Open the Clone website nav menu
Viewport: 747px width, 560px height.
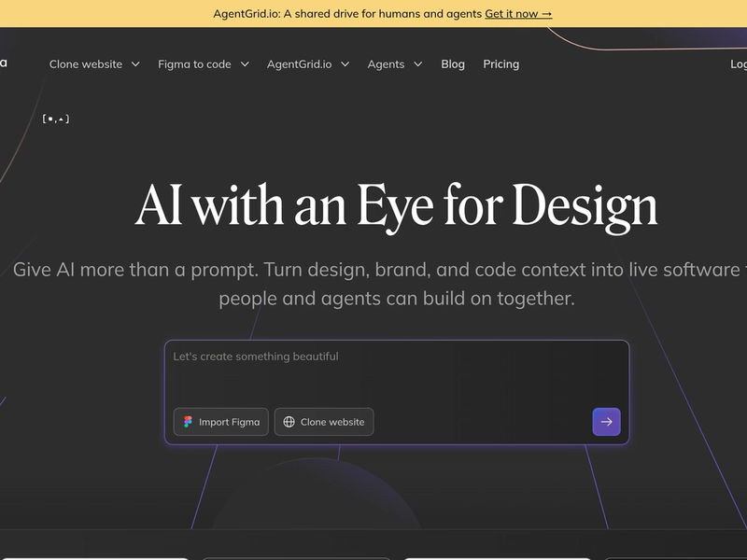point(94,64)
